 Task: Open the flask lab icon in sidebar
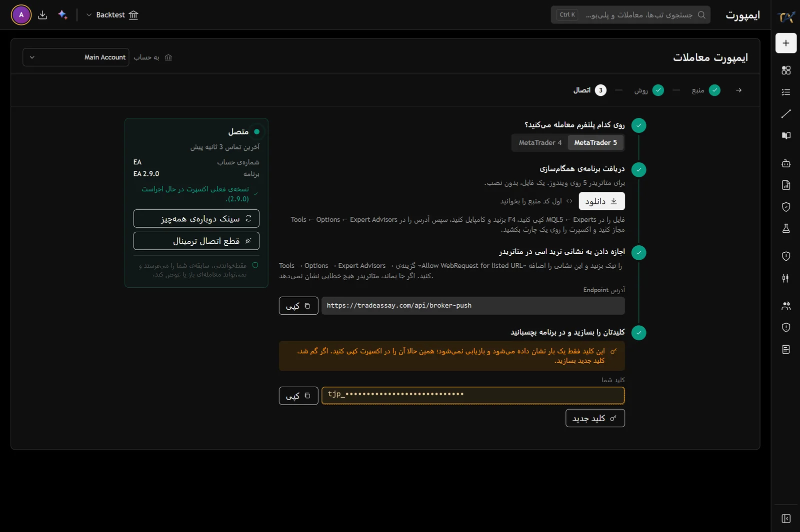click(786, 228)
